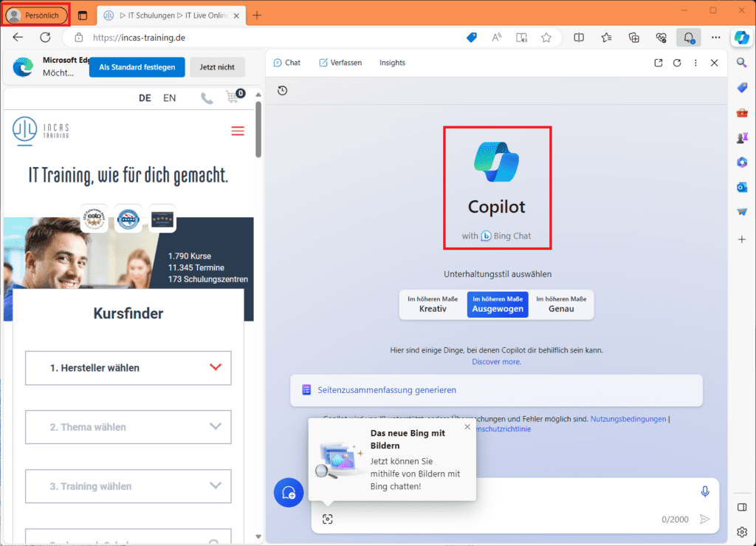The height and width of the screenshot is (546, 756).
Task: Open the Favorites list
Action: 607,37
